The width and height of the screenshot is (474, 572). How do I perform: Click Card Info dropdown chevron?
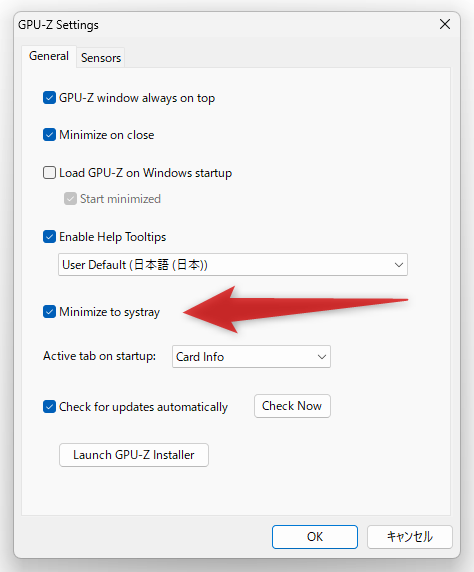(321, 357)
